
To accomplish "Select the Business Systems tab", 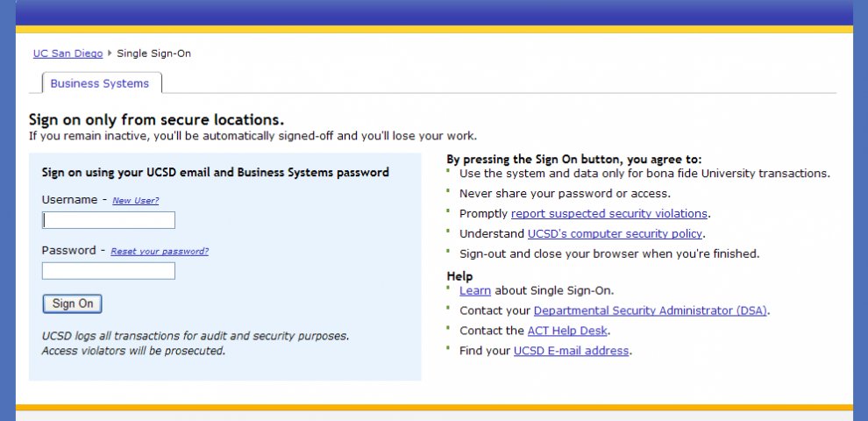I will (100, 84).
